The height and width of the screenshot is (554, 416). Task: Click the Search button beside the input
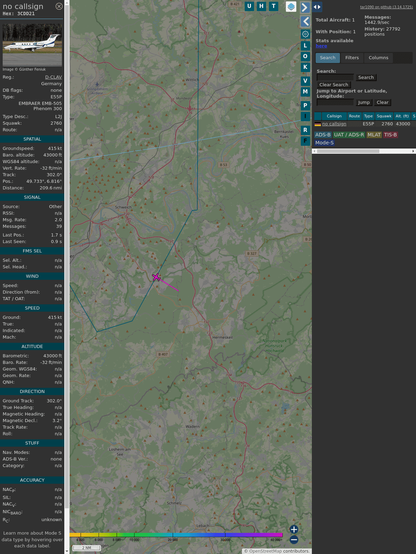[x=366, y=77]
